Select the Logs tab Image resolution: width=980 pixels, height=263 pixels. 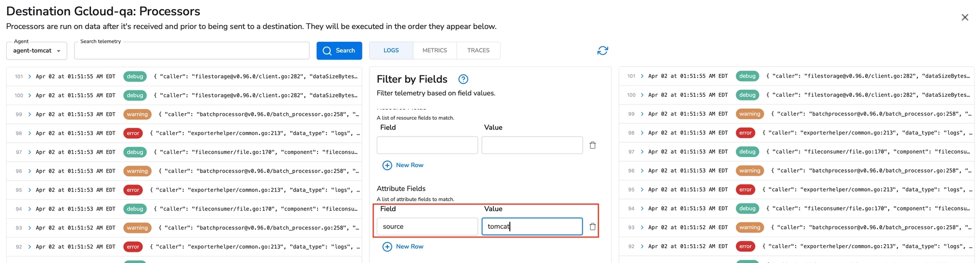[x=391, y=50]
